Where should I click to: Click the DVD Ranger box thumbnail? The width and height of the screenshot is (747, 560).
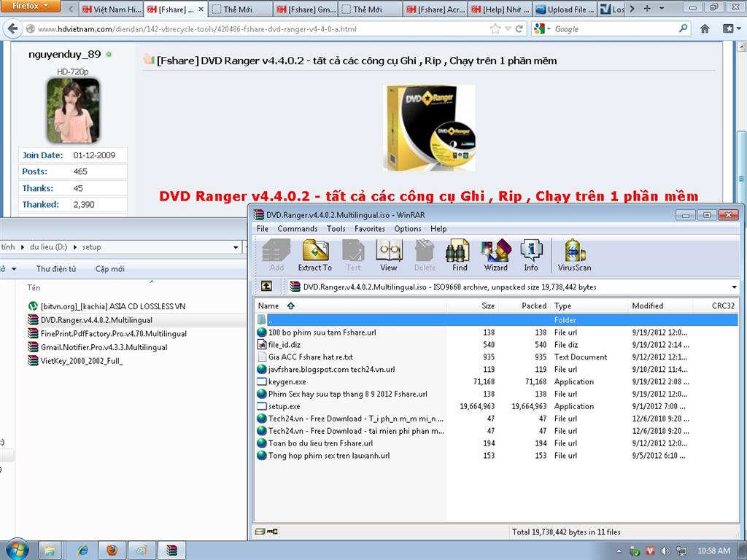[430, 128]
